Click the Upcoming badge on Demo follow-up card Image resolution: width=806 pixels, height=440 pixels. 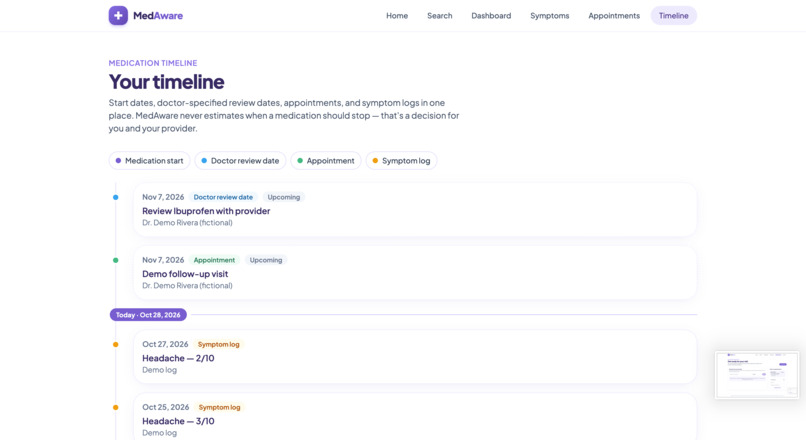[x=266, y=260]
